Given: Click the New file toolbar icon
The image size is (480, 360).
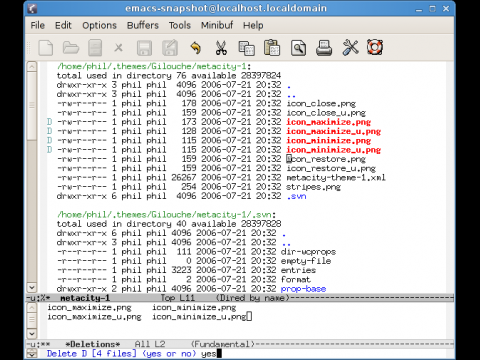Looking at the screenshot, I should tap(46, 48).
